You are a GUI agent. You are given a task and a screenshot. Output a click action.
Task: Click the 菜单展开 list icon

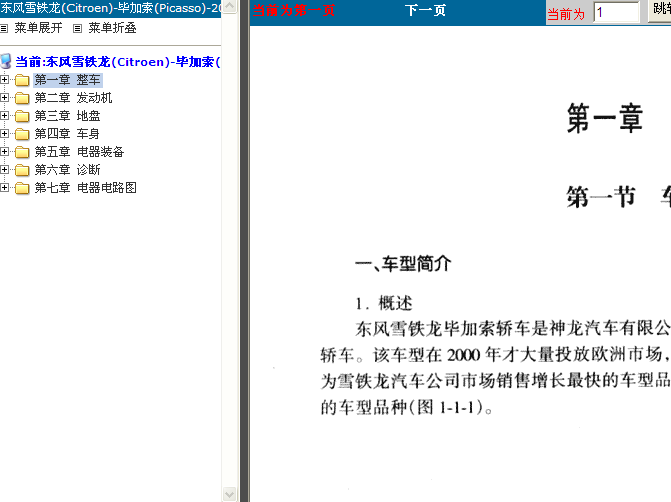(4, 29)
